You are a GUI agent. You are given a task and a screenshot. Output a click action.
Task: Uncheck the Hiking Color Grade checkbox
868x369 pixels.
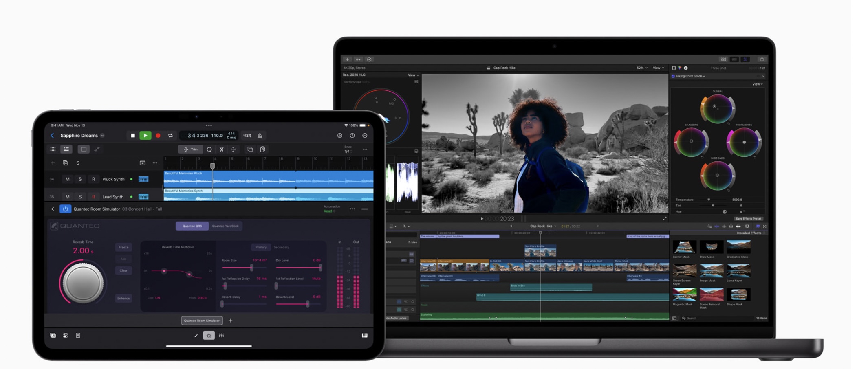(x=673, y=76)
